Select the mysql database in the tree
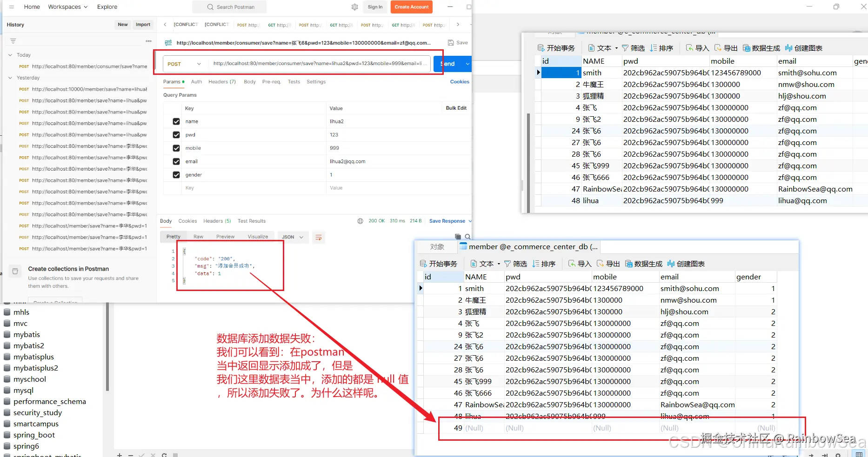The width and height of the screenshot is (868, 457). click(23, 391)
